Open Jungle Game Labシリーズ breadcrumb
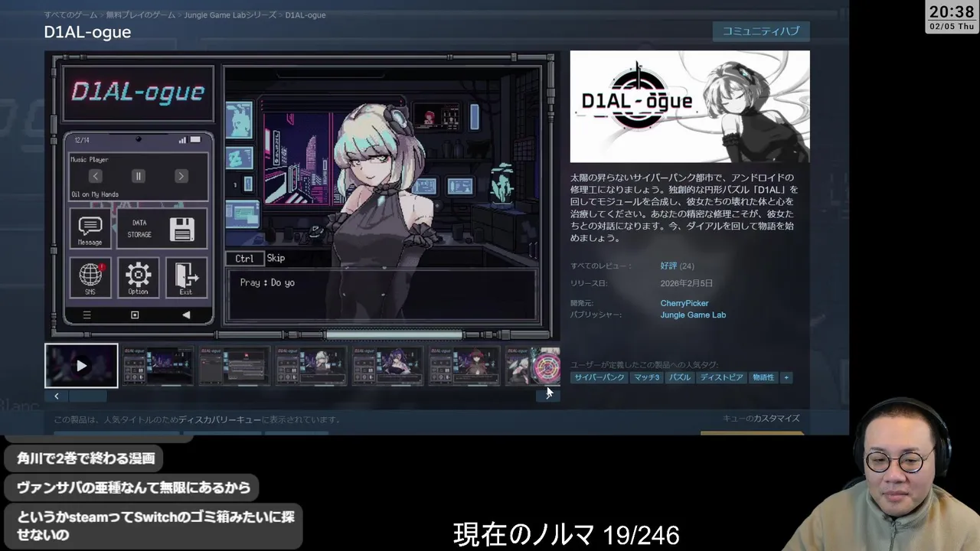The height and width of the screenshot is (551, 980). pyautogui.click(x=230, y=15)
